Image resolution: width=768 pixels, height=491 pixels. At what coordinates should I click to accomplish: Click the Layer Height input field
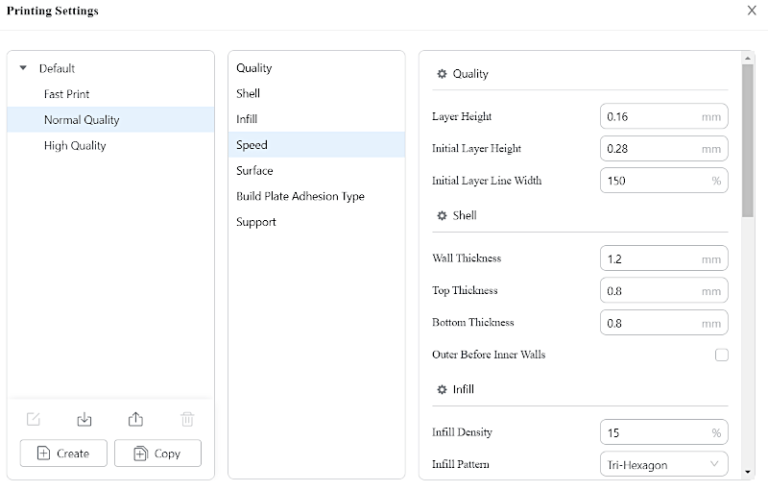[652, 117]
